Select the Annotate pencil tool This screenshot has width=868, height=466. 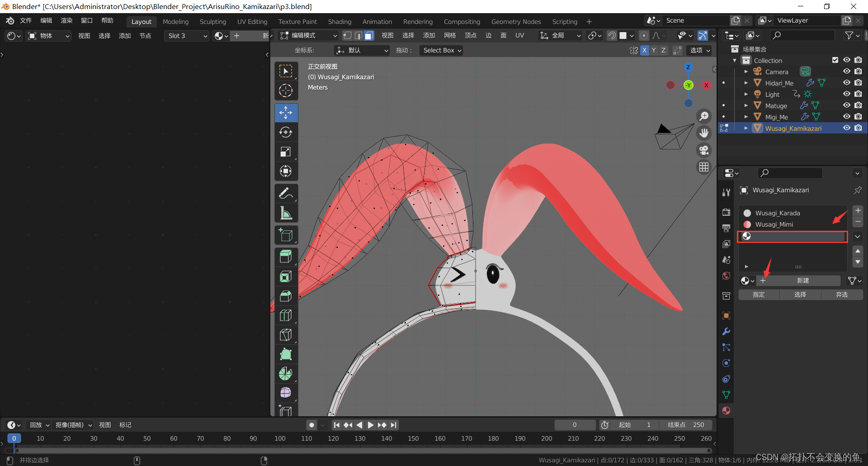pos(286,194)
